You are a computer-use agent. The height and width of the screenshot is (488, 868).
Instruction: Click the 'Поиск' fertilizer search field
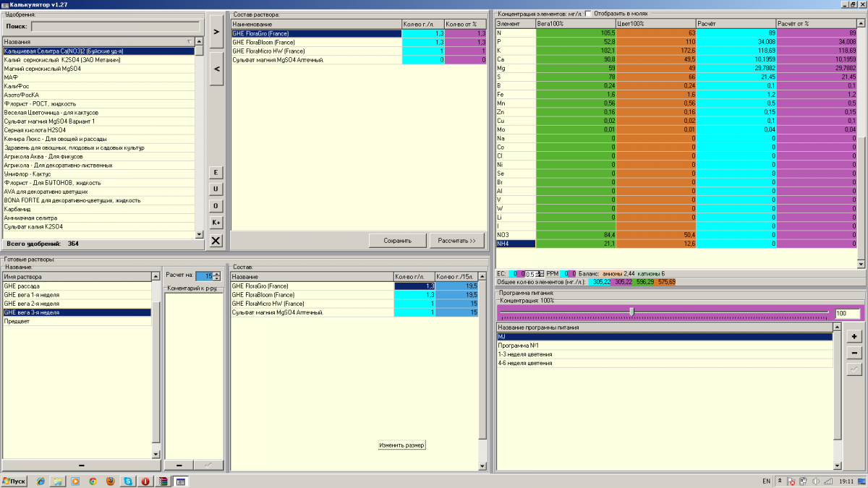(x=115, y=27)
